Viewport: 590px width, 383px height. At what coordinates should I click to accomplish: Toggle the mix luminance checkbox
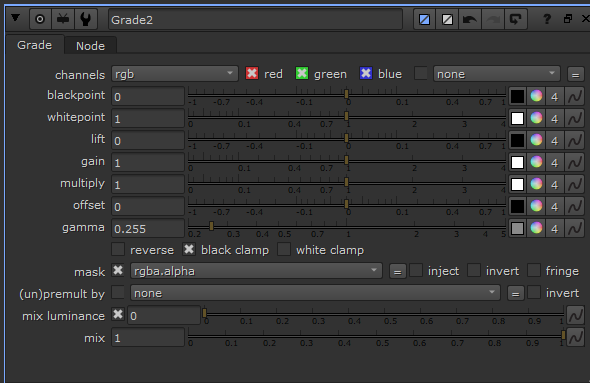(x=118, y=314)
